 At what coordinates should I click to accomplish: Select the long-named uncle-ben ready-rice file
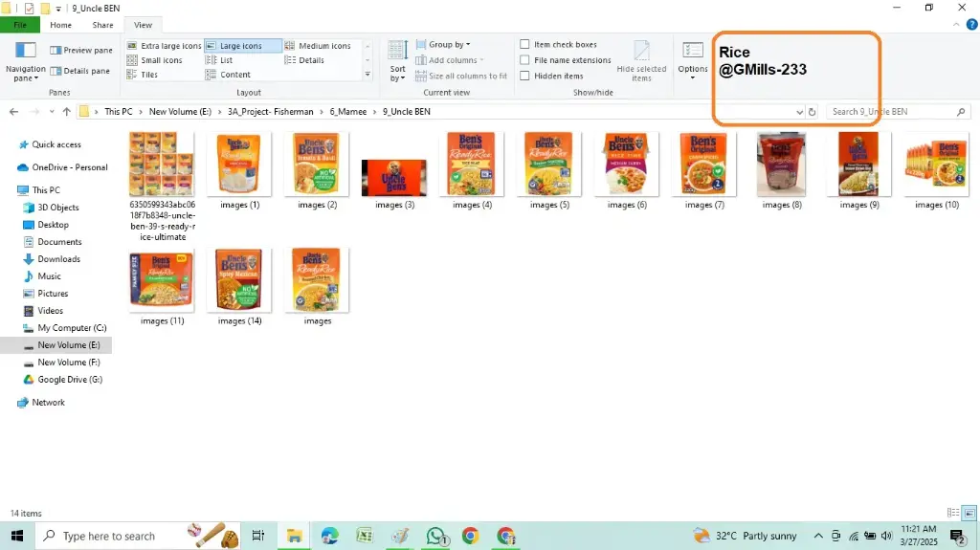point(162,186)
